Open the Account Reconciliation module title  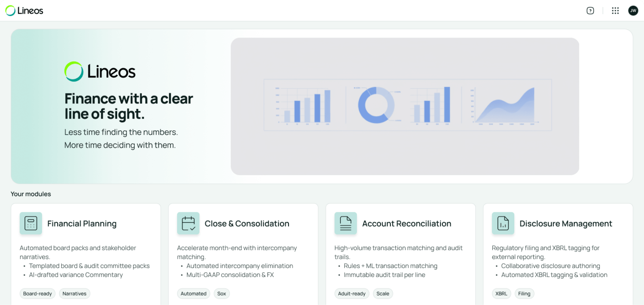tap(407, 224)
